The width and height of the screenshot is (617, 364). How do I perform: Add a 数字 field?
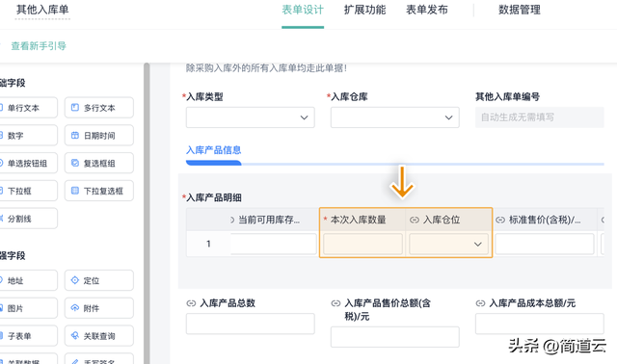28,135
